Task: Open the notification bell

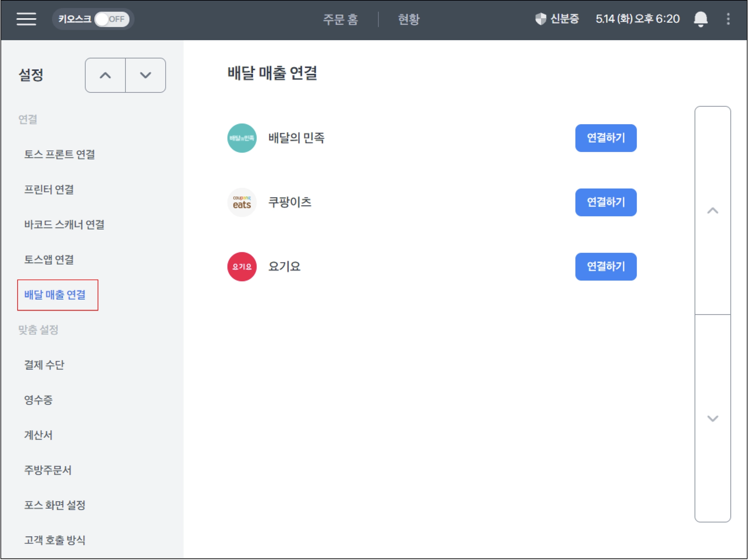Action: (x=700, y=19)
